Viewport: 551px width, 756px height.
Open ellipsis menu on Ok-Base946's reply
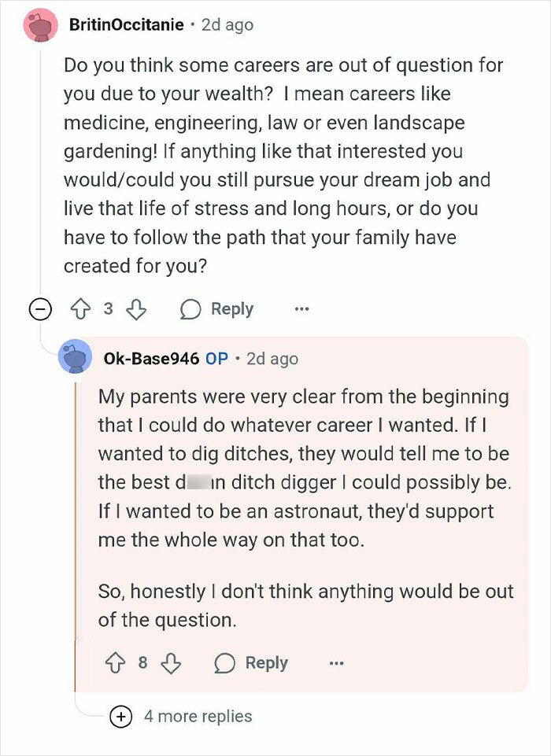pyautogui.click(x=336, y=663)
